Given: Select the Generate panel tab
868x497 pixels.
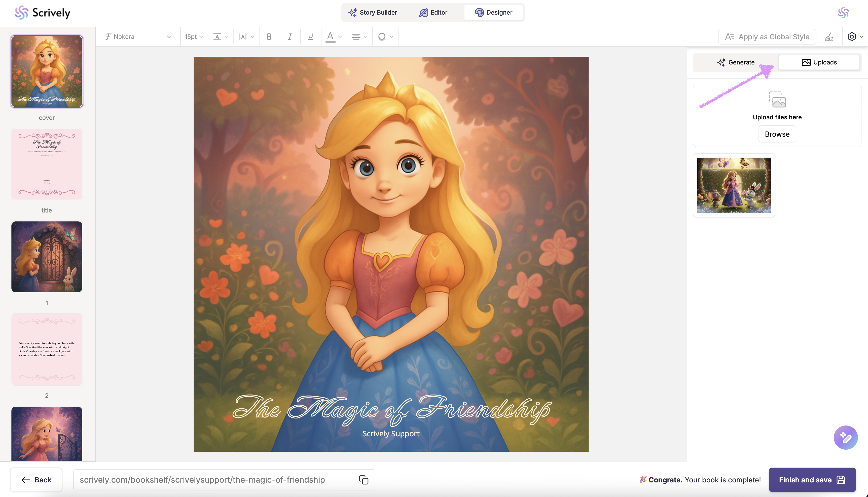Looking at the screenshot, I should 736,62.
